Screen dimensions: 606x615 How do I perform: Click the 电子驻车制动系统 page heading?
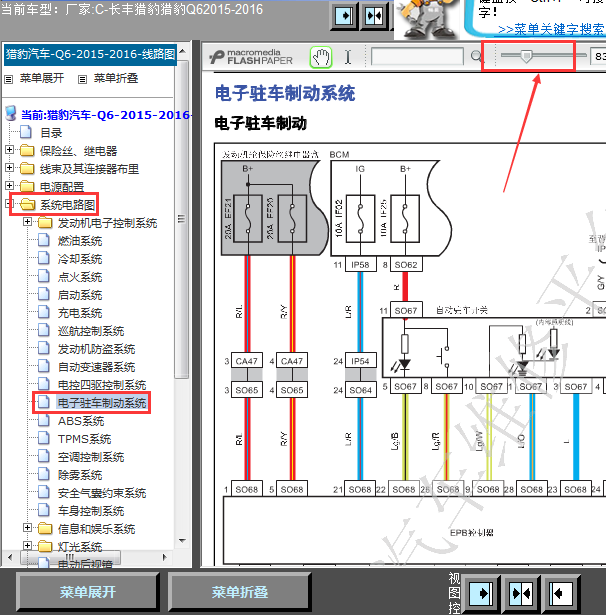click(285, 94)
